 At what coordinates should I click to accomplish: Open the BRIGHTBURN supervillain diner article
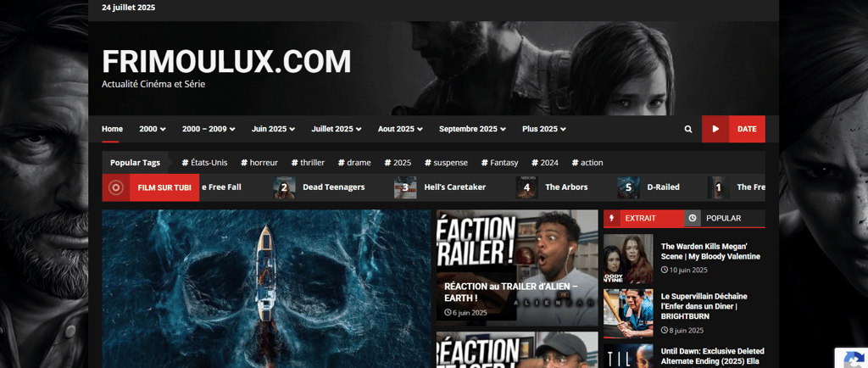click(704, 306)
